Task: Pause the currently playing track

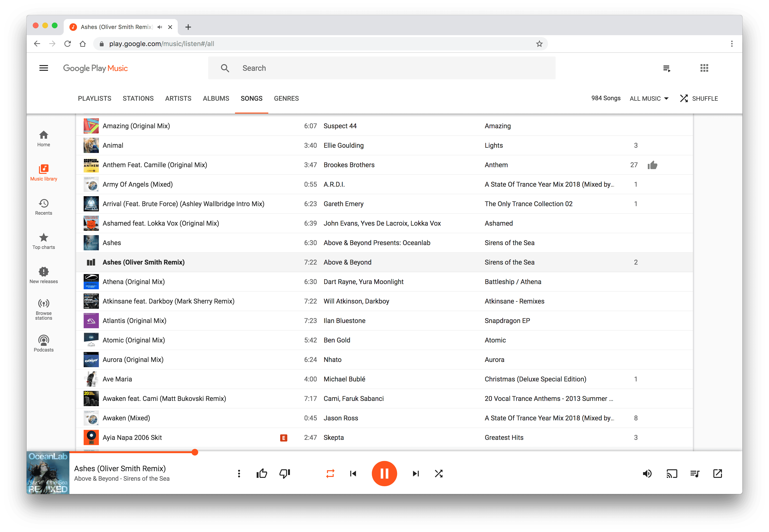Action: pyautogui.click(x=384, y=473)
